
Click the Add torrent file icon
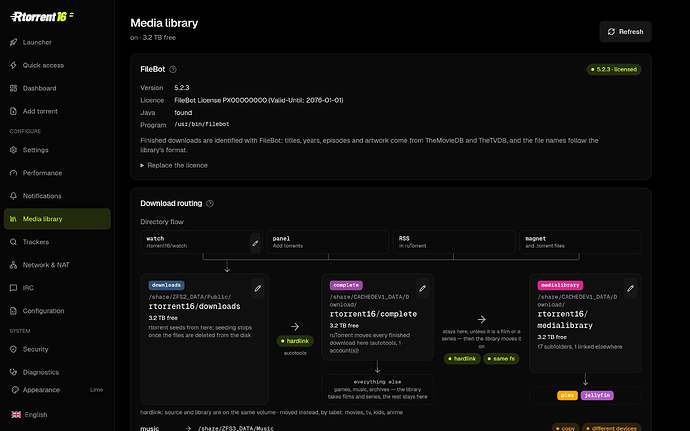14,111
